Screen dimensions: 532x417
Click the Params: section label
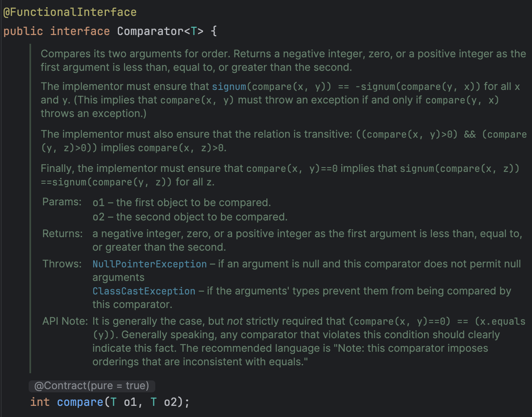click(x=61, y=202)
